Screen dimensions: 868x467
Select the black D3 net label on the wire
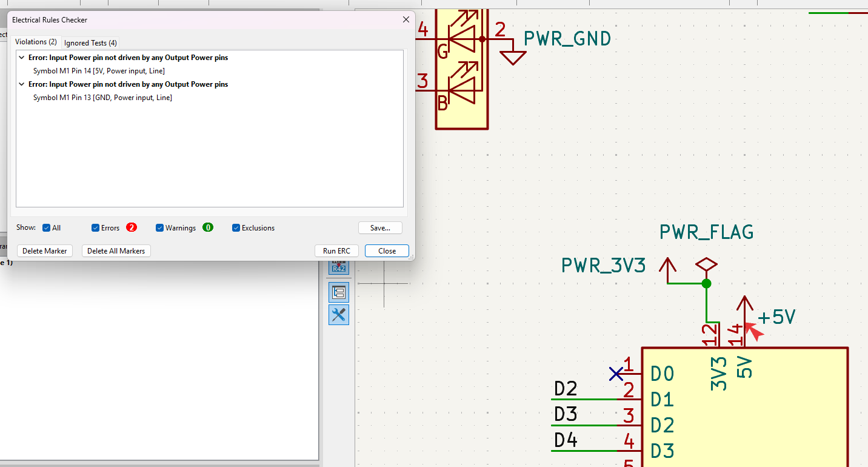point(566,414)
